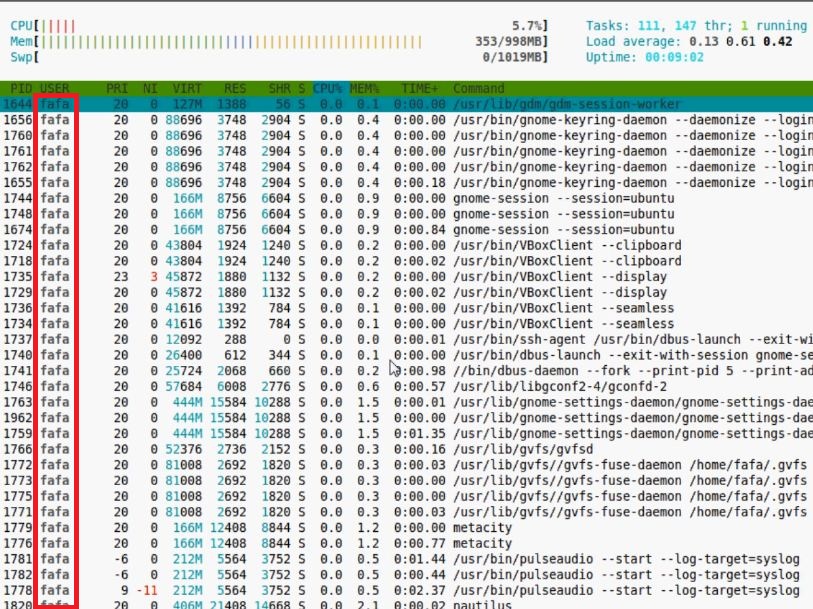Image resolution: width=813 pixels, height=609 pixels.
Task: Click the Load average readout
Action: 689,41
